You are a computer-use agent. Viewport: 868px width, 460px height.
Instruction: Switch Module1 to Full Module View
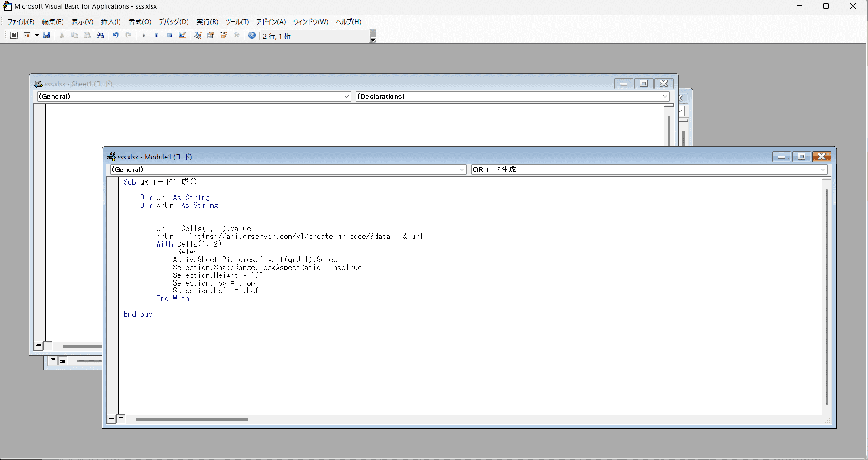pyautogui.click(x=121, y=418)
